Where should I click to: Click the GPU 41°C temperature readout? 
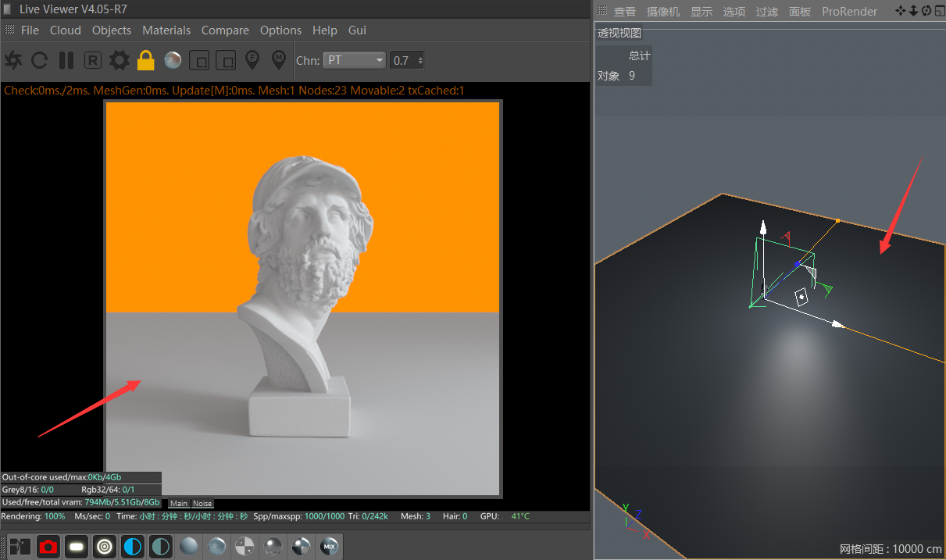(x=505, y=516)
